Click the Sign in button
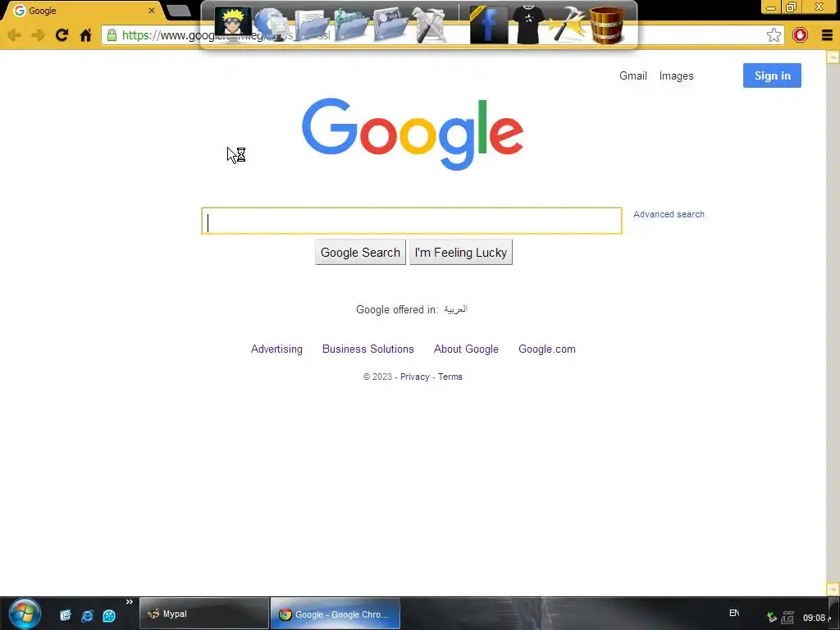This screenshot has width=840, height=630. click(x=772, y=75)
